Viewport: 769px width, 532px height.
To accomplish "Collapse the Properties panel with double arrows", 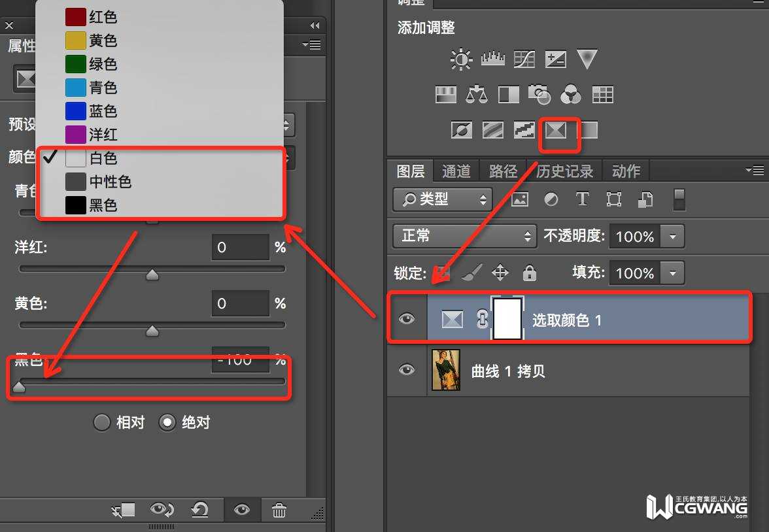I will coord(315,25).
